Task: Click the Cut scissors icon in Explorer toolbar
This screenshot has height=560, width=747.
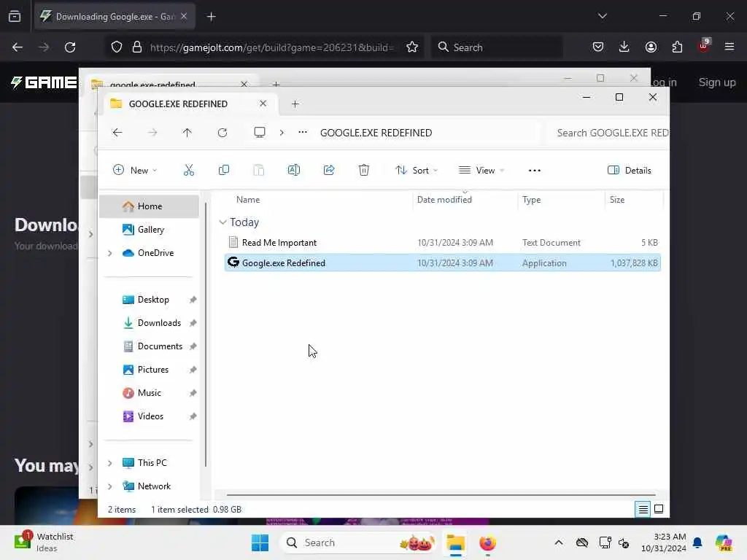Action: tap(189, 170)
